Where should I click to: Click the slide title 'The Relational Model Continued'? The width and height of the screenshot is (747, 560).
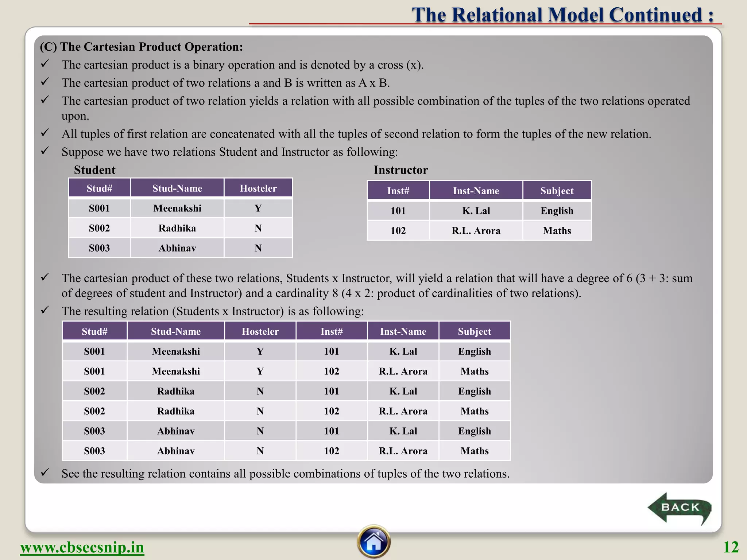[562, 15]
